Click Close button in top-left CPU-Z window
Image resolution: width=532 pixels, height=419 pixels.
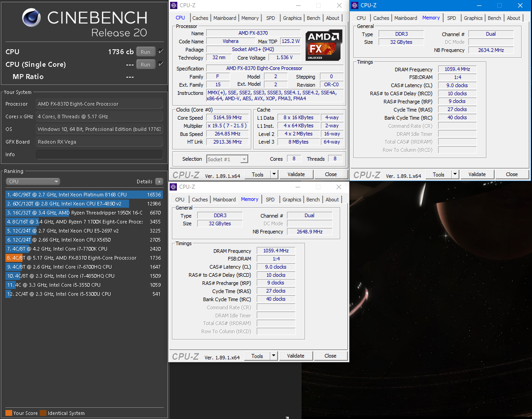coord(331,175)
